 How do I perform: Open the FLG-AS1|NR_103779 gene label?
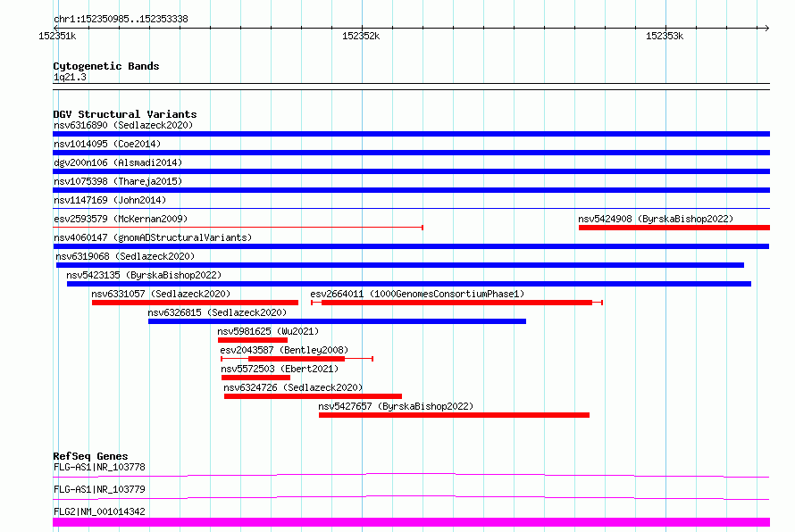click(99, 489)
